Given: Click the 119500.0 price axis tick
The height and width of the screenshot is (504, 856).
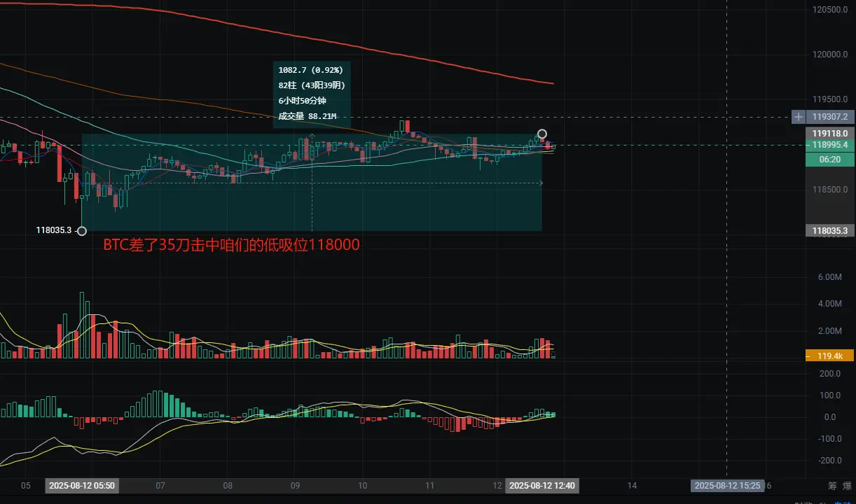Looking at the screenshot, I should (830, 99).
